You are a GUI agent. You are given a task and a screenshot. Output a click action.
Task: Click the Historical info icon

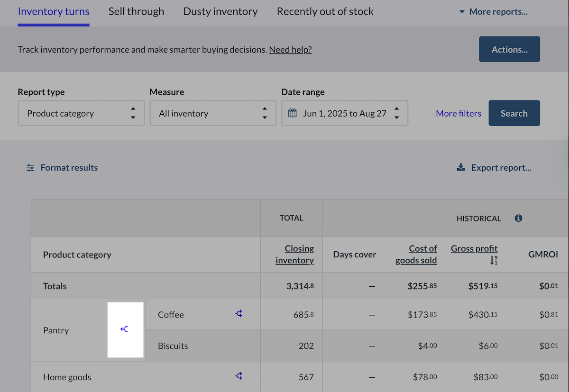click(518, 218)
